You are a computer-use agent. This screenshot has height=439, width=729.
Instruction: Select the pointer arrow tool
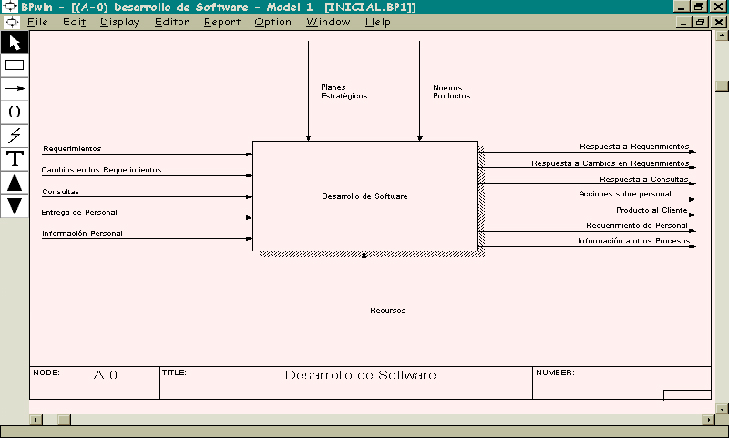(x=15, y=42)
